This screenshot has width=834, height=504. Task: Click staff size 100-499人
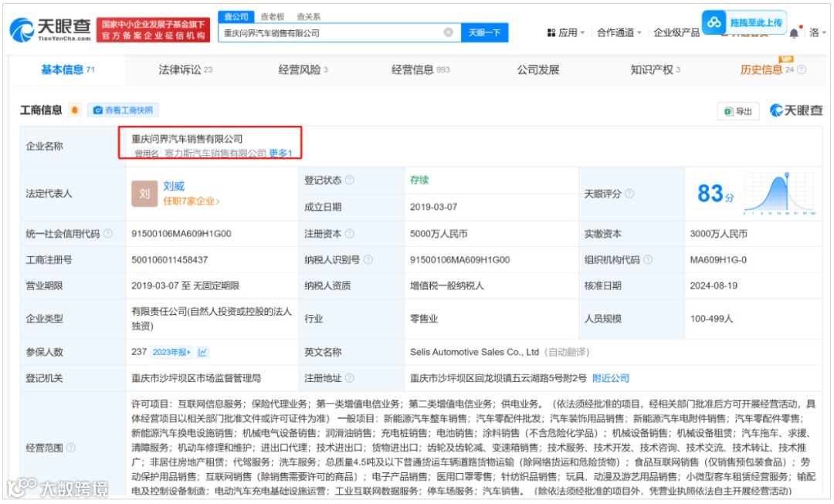click(x=712, y=319)
